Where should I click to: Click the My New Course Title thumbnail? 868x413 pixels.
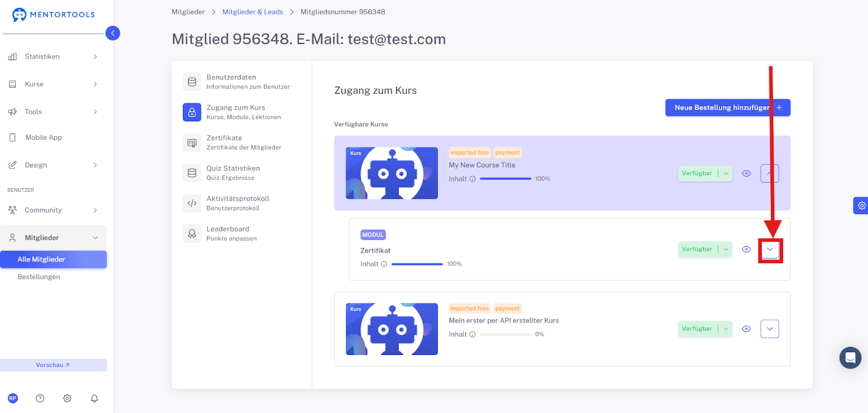[x=392, y=173]
